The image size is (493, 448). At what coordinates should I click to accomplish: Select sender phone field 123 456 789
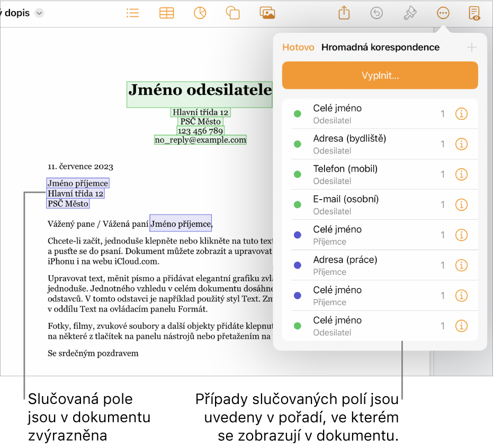[200, 130]
